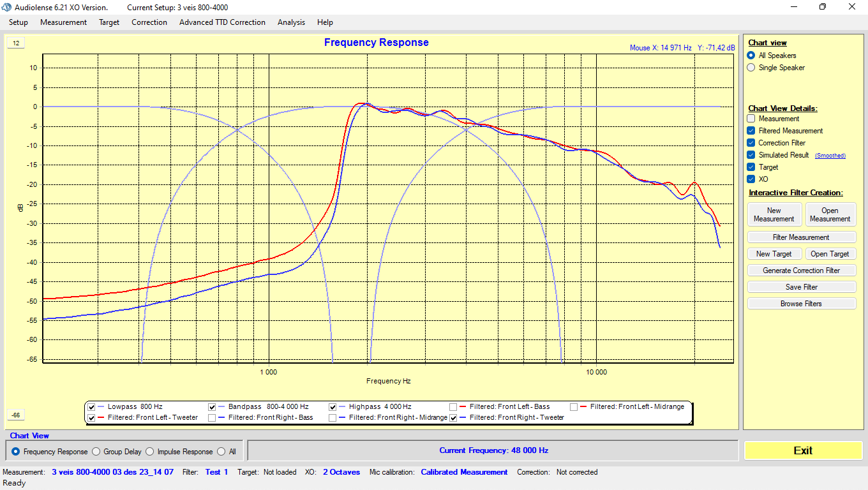Viewport: 868px width, 490px height.
Task: Click the -66 lower dB scale button
Action: pyautogui.click(x=16, y=415)
